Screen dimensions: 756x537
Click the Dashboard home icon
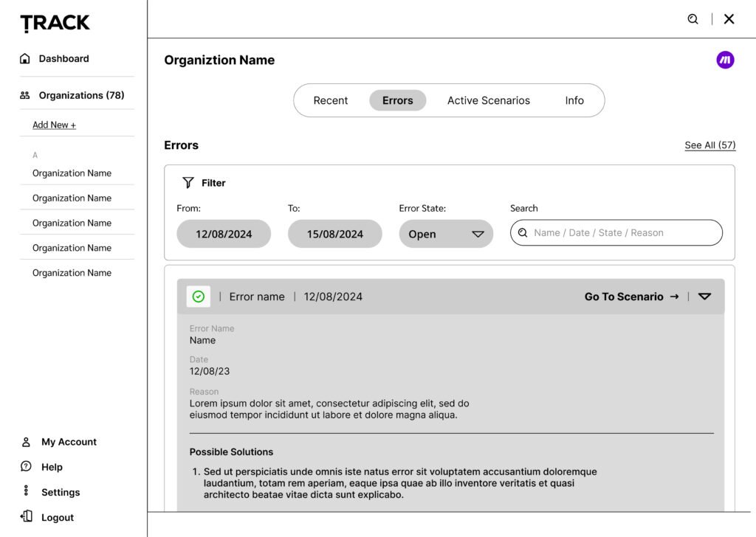25,58
